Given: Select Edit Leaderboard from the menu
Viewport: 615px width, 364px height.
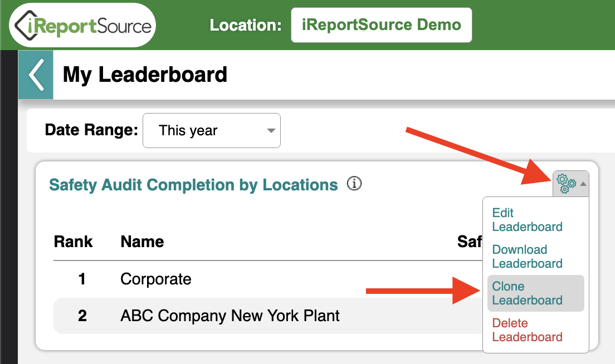Looking at the screenshot, I should [527, 220].
